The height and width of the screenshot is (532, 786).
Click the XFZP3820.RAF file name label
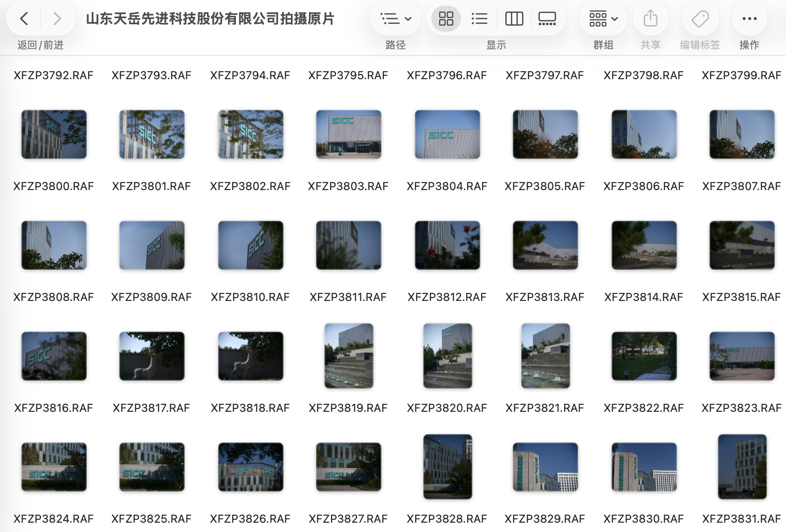pos(447,408)
